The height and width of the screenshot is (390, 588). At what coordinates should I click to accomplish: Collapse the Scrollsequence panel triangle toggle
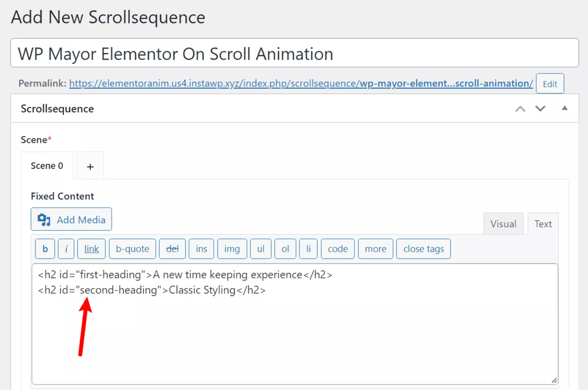point(564,108)
